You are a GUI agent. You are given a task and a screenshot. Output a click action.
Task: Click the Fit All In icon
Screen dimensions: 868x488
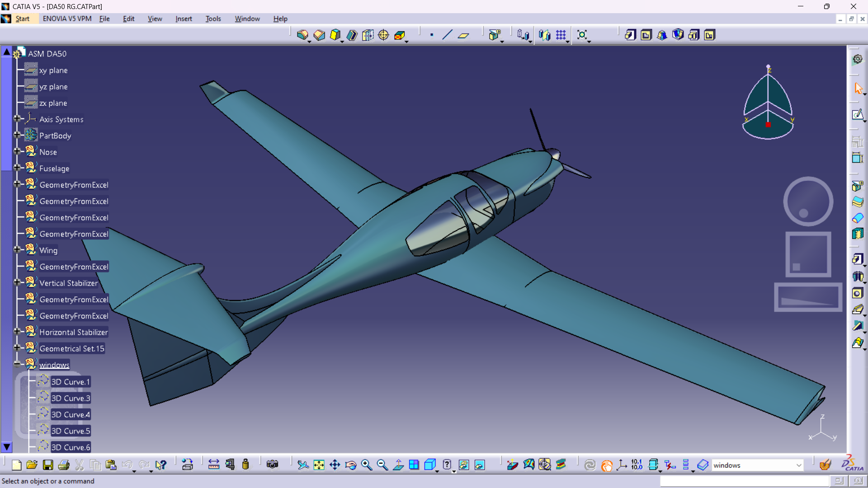[x=319, y=465]
